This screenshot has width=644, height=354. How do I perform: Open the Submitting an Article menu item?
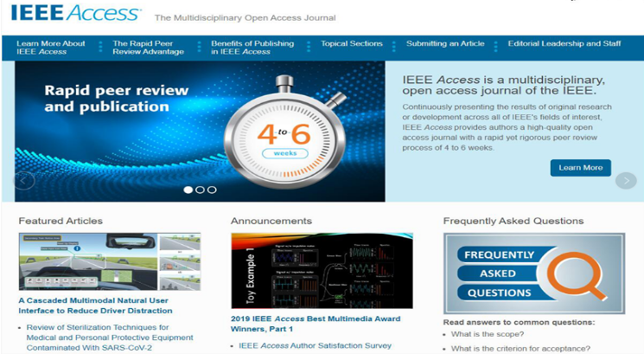click(x=445, y=43)
